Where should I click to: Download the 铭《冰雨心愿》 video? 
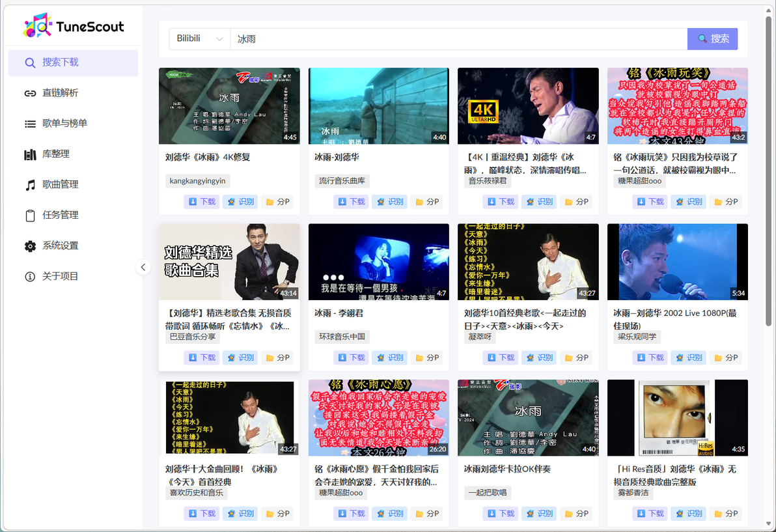(352, 513)
